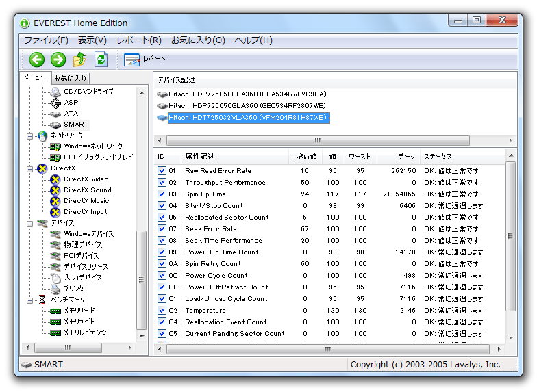
Task: Open the メモリレイテンシ memory icon
Action: [x=55, y=333]
